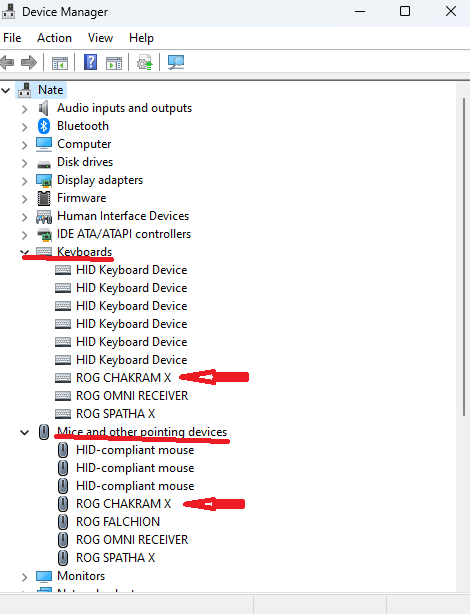The width and height of the screenshot is (470, 614).
Task: Click the Display adapters category icon
Action: (x=43, y=181)
